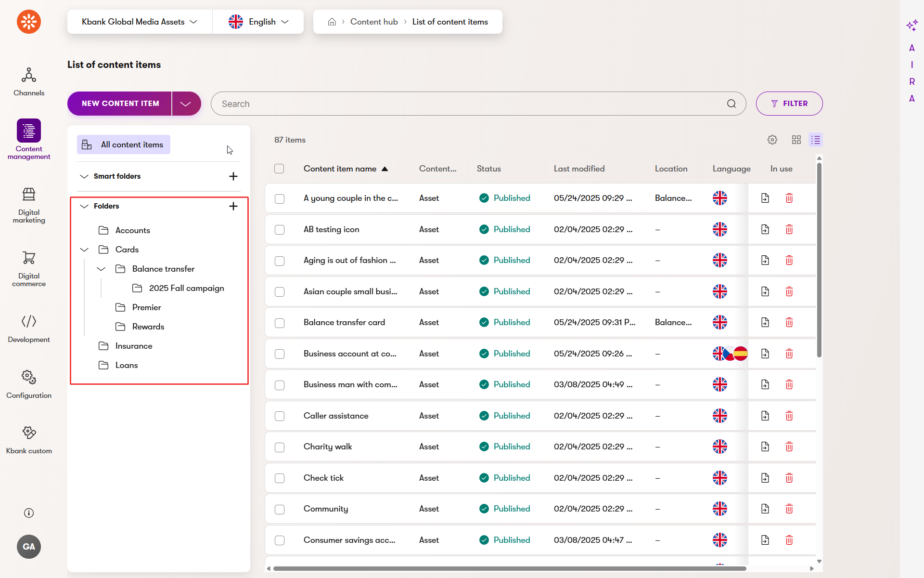The image size is (924, 578).
Task: Open the AIRA assistant sparkle icon
Action: click(x=912, y=25)
